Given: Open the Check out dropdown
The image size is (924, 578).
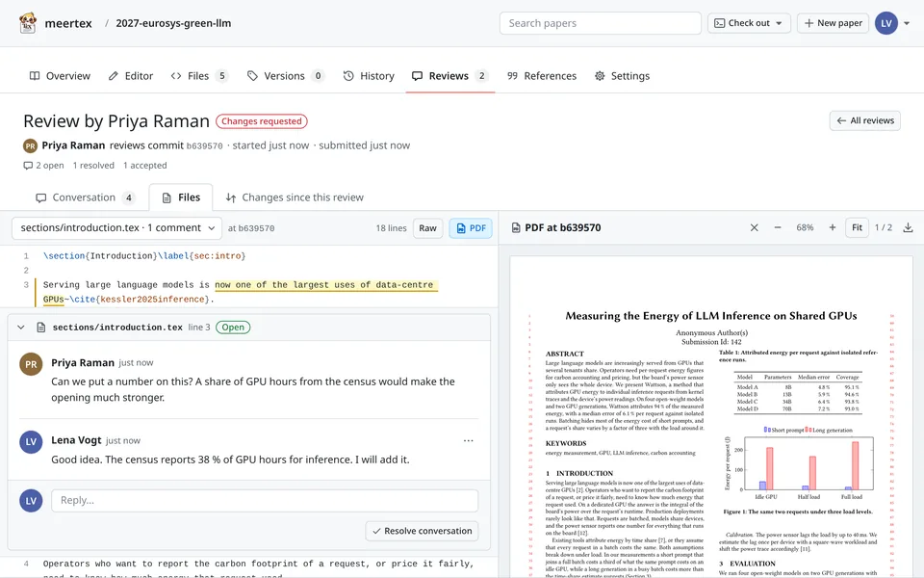Looking at the screenshot, I should (x=749, y=23).
